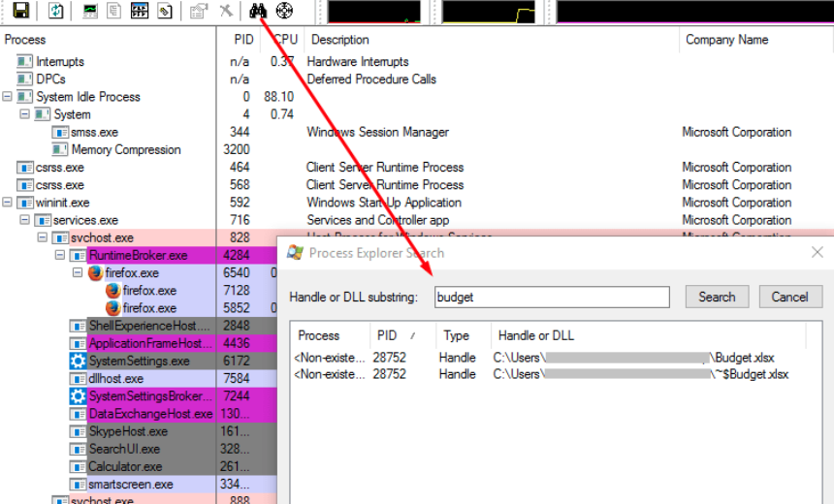
Task: Click the 88.10 CPU value of Idle Process
Action: pos(278,97)
